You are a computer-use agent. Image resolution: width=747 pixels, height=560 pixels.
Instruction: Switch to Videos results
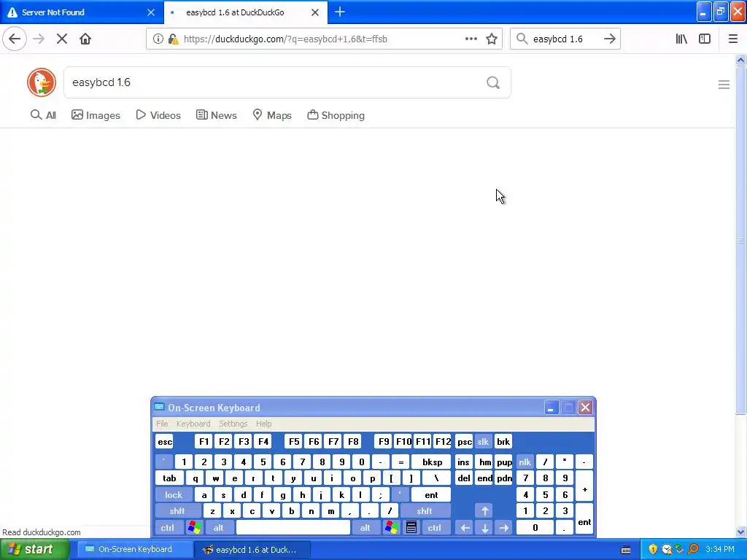tap(158, 115)
